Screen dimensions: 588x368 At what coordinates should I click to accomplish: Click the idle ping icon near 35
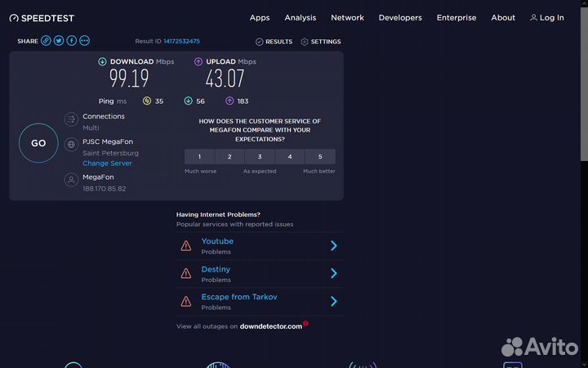click(x=147, y=101)
